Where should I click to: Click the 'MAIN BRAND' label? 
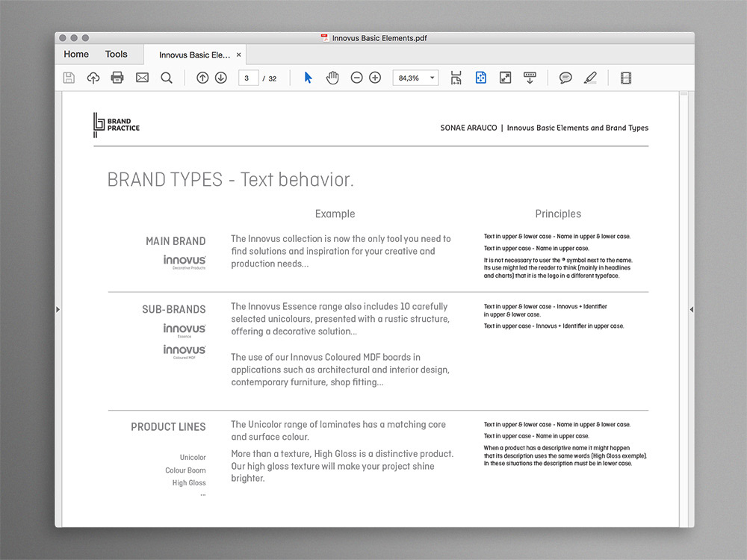pos(176,241)
